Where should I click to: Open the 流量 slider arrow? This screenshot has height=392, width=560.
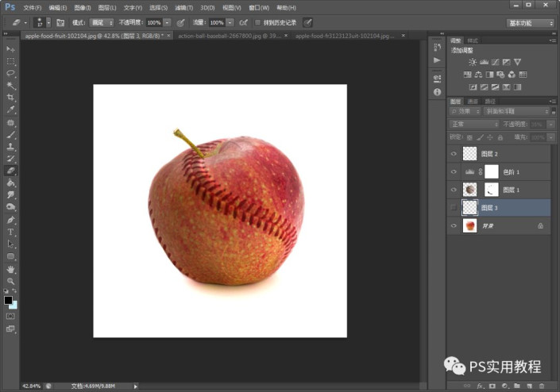click(230, 23)
